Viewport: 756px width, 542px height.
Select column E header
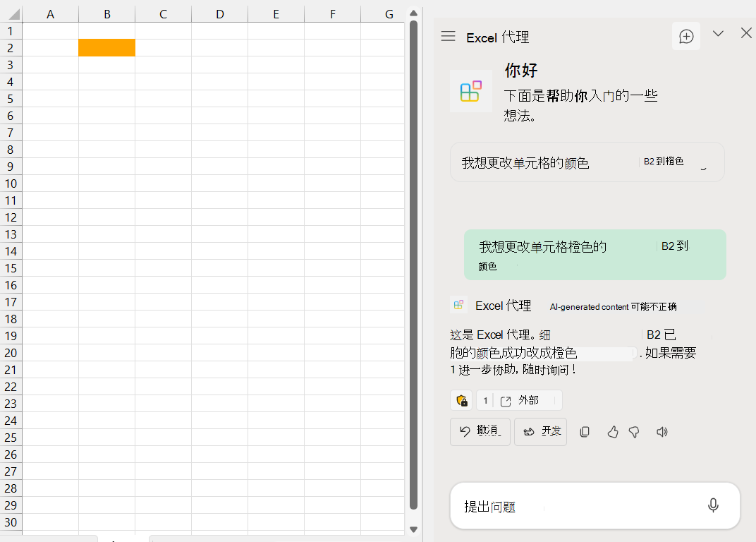[x=276, y=15]
